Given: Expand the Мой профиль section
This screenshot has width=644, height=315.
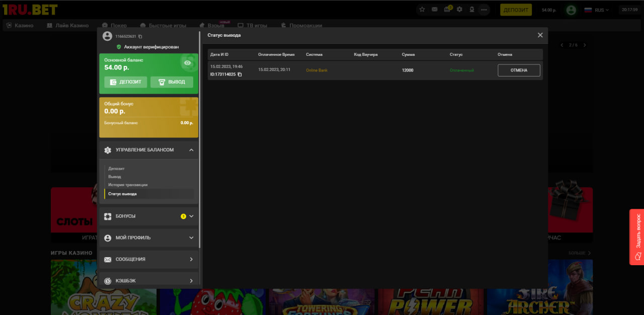Looking at the screenshot, I should tap(191, 238).
